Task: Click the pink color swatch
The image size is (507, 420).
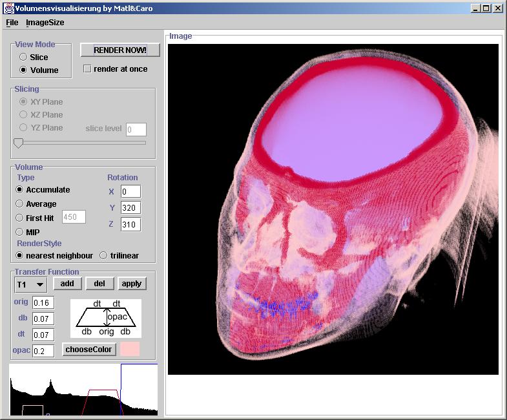Action: (x=130, y=350)
